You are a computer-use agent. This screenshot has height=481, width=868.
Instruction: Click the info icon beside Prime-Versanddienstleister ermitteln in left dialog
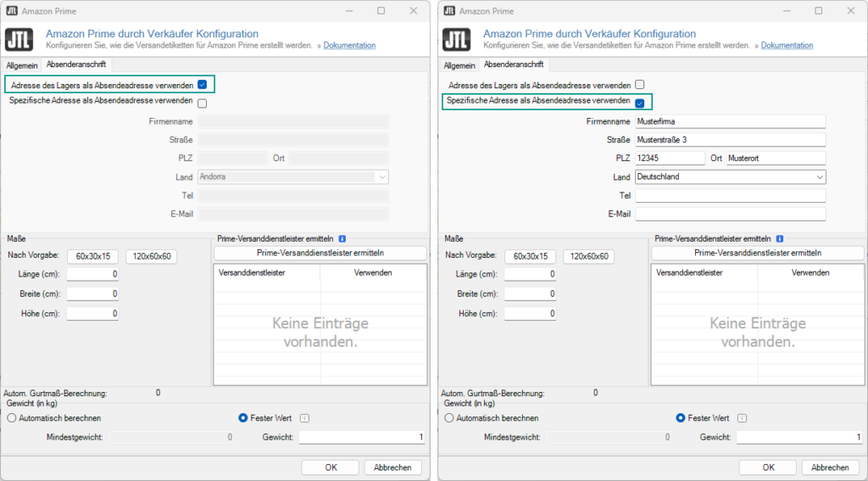click(x=342, y=239)
